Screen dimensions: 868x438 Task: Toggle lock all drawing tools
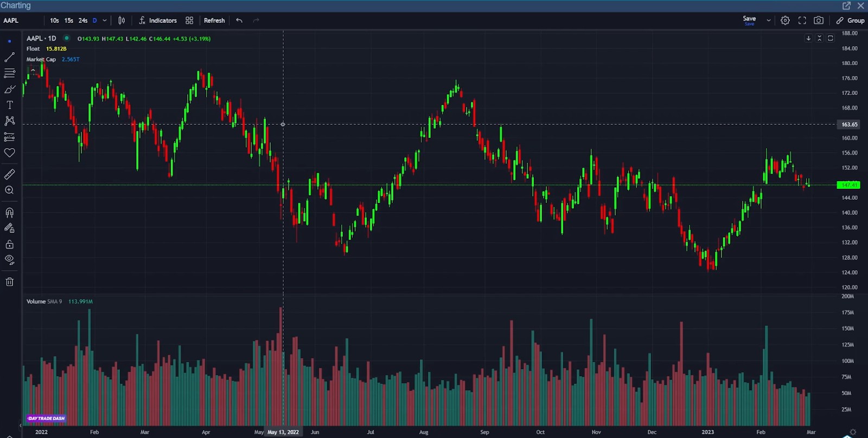(x=9, y=244)
